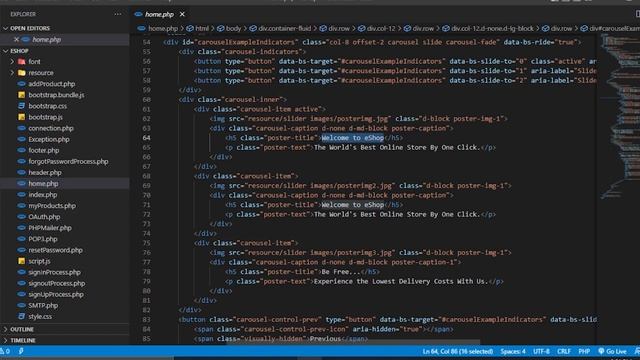Image resolution: width=640 pixels, height=360 pixels.
Task: Switch to the home.php editor tab
Action: [x=159, y=14]
